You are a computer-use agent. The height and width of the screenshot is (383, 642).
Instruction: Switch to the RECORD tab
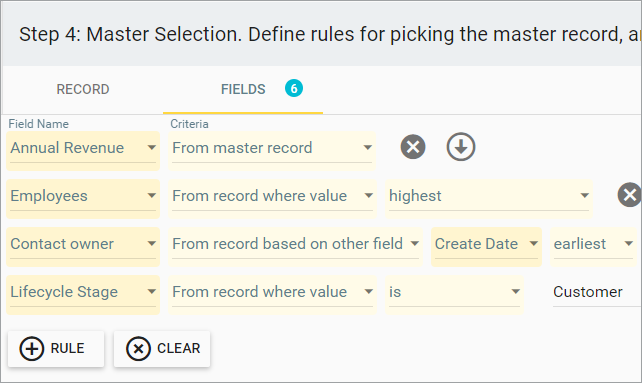(83, 89)
